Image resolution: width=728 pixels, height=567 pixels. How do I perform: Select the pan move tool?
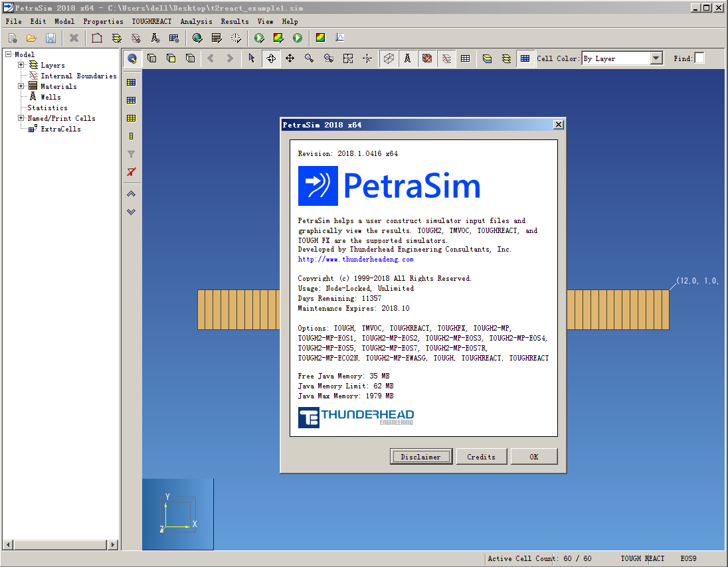point(290,58)
